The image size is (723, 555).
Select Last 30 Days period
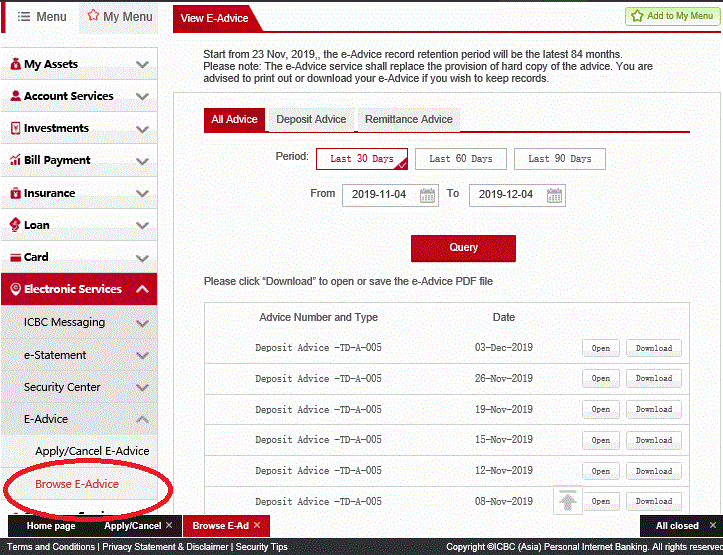(362, 159)
